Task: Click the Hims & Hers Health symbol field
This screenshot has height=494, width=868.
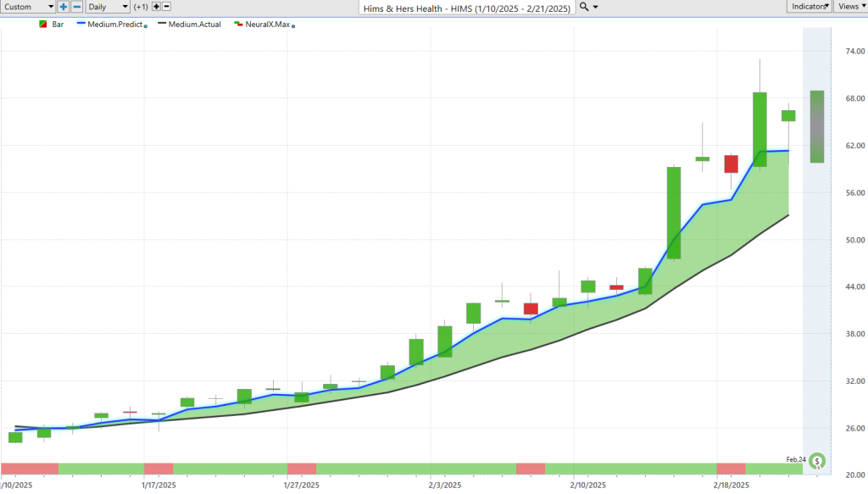Action: (x=465, y=7)
